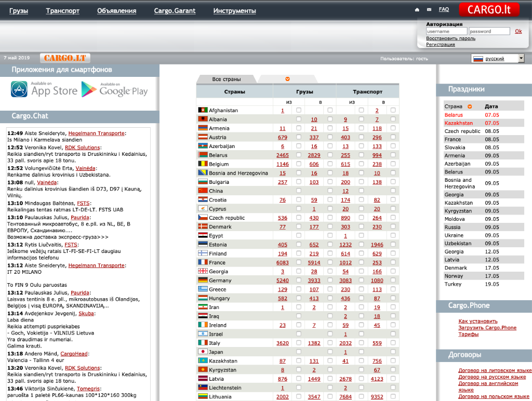Click the Albania flag icon
532x401 pixels.
[x=203, y=119]
